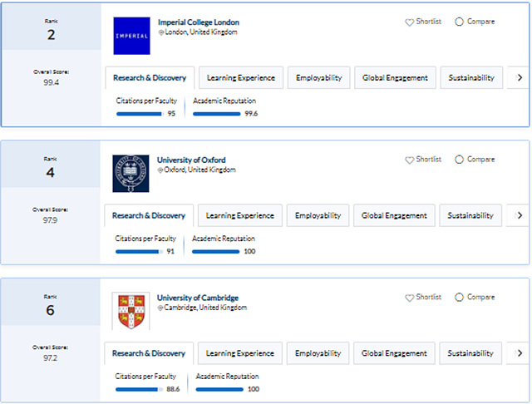Open Global Engagement tab for Cambridge
The image size is (532, 404).
tap(394, 353)
